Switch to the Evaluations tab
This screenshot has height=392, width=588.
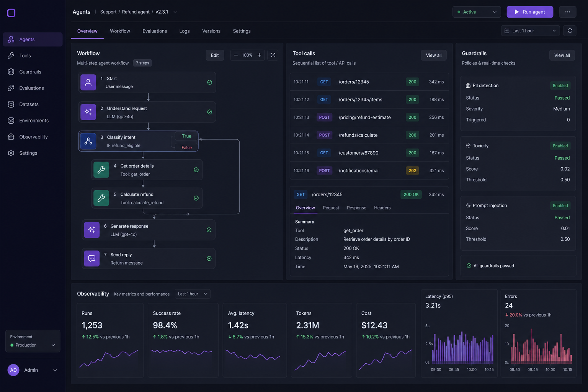click(x=155, y=31)
